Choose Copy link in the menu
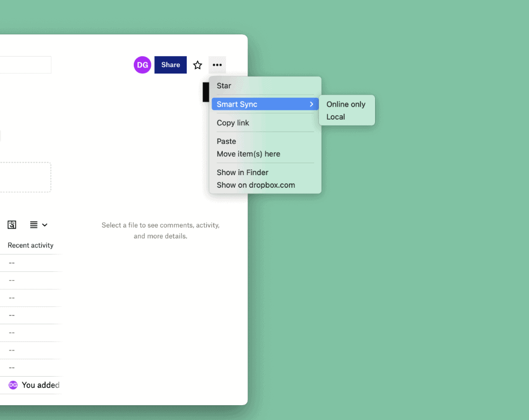This screenshot has width=529, height=420. 233,123
